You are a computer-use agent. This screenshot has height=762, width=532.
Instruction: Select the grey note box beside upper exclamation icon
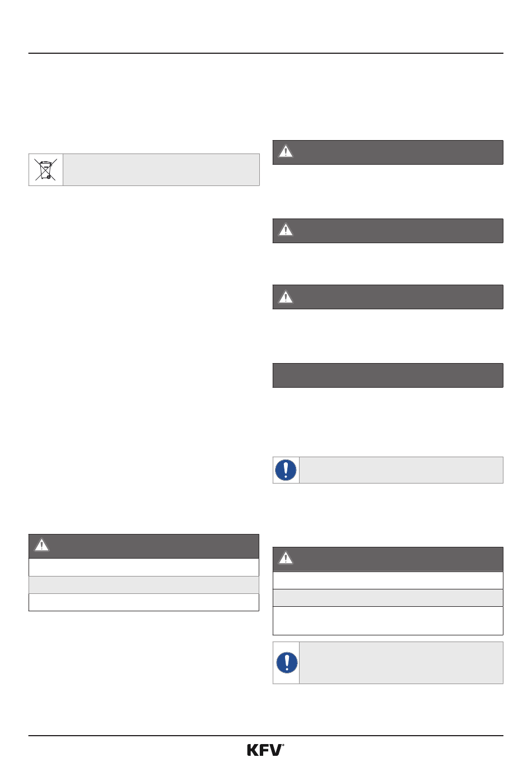402,470
